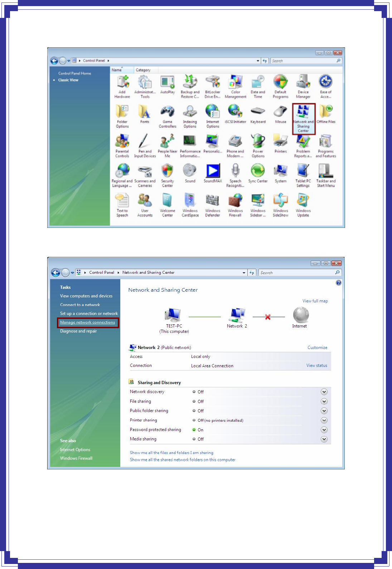Open the Power Options icon
Viewport: 392px width, 569px height.
(x=258, y=146)
